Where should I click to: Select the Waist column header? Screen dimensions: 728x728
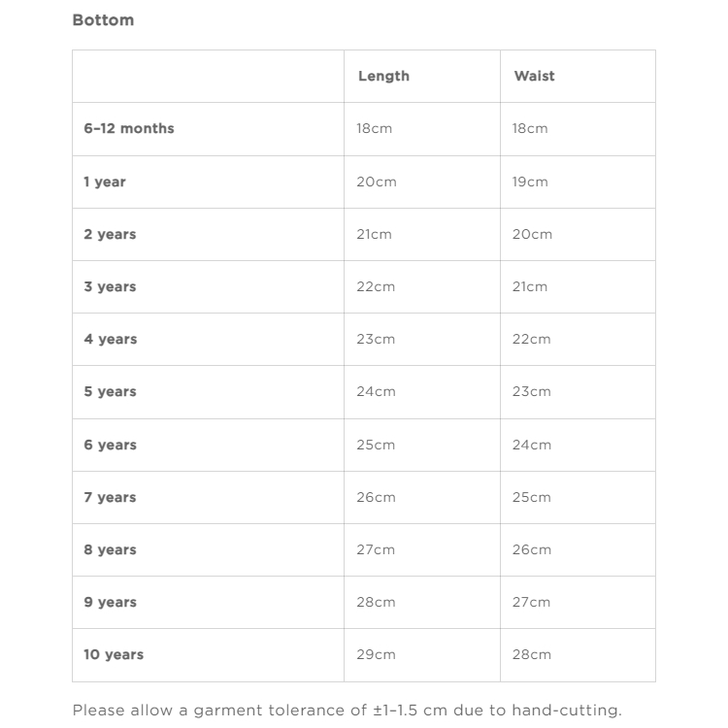click(x=534, y=76)
